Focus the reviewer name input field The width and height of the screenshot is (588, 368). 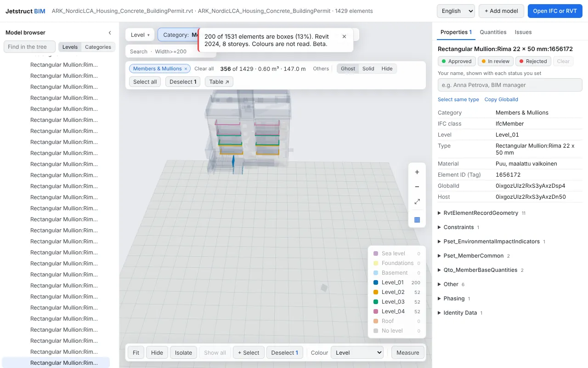pyautogui.click(x=510, y=85)
